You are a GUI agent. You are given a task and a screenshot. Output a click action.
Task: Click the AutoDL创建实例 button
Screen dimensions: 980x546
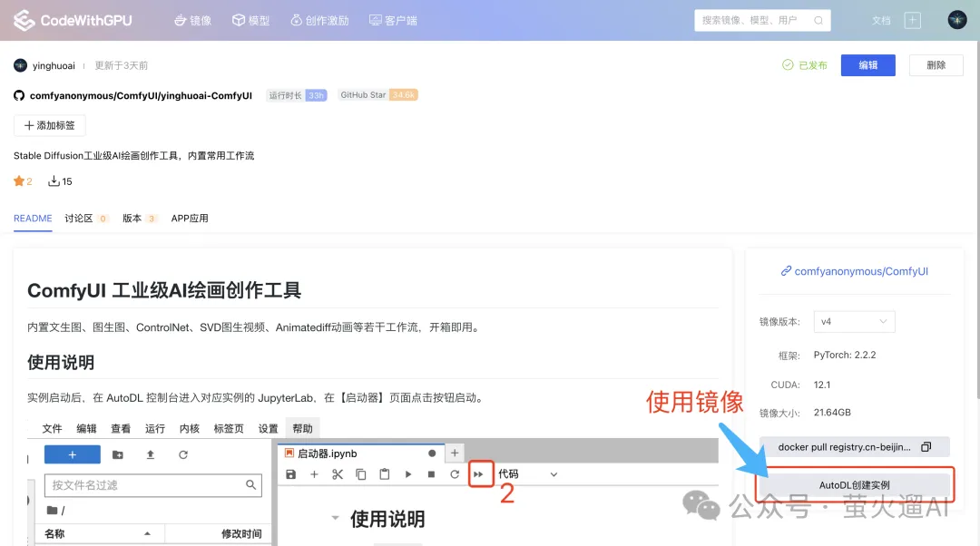coord(854,484)
